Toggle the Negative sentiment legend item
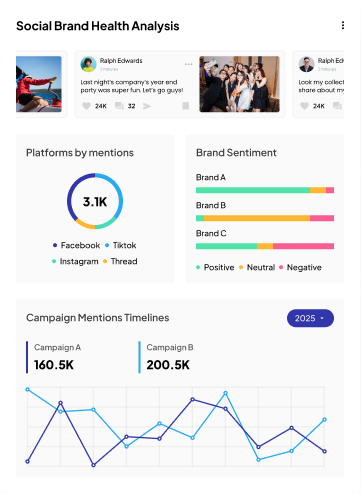Viewport: 361px width, 493px height. tap(300, 267)
